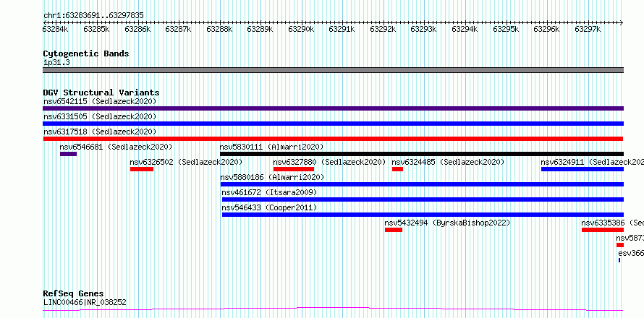
Task: Click the nsv5830111 black variant bar
Action: [422, 154]
